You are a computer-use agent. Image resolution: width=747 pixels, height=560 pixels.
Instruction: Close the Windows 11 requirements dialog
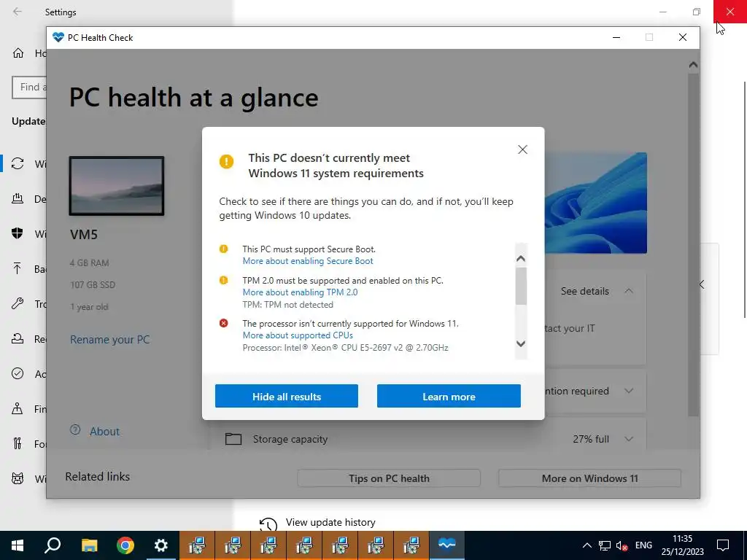tap(522, 149)
